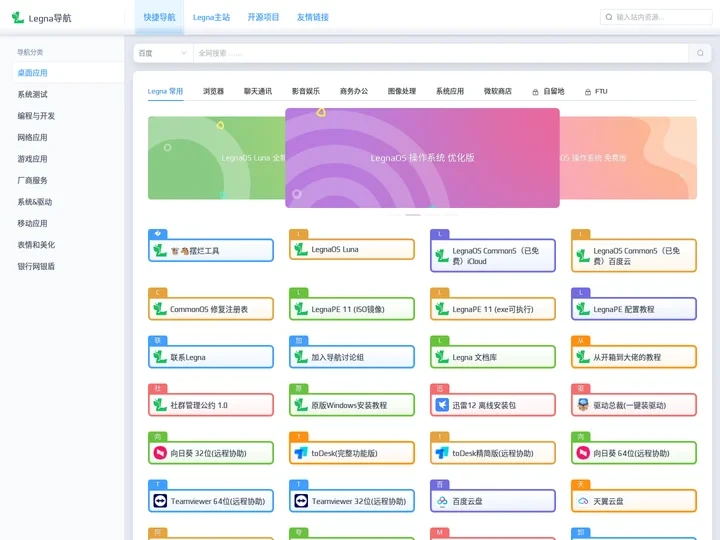
Task: Switch to the 快捷导航 top tab
Action: click(x=159, y=17)
